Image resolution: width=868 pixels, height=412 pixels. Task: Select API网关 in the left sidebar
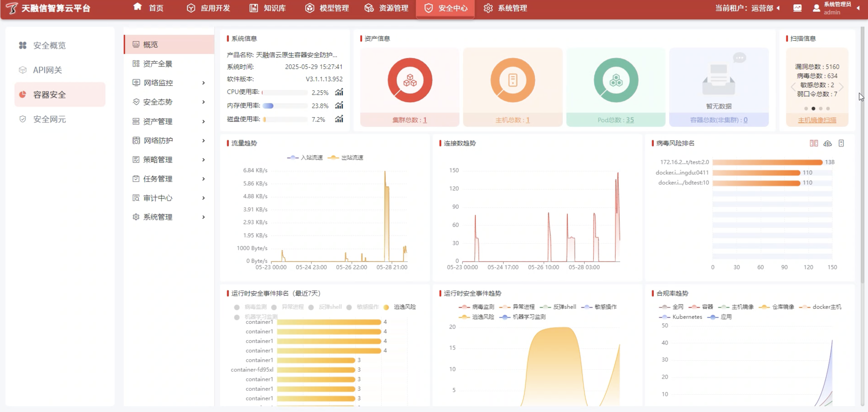coord(47,70)
